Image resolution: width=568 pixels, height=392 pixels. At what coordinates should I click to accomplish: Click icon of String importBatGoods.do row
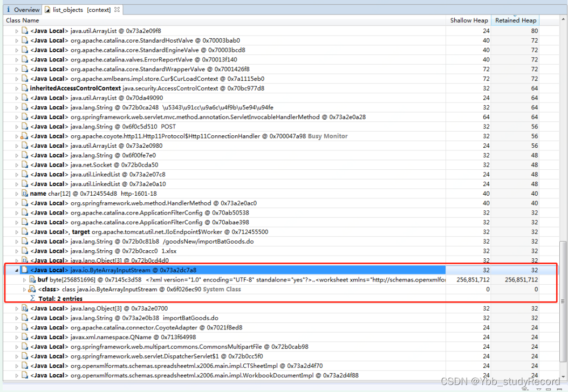tap(25, 318)
